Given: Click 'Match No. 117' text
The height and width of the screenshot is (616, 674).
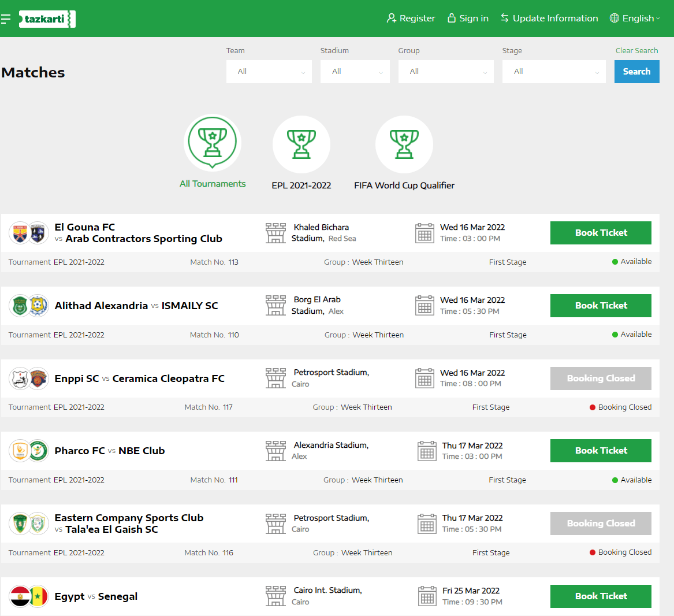Looking at the screenshot, I should (x=208, y=407).
